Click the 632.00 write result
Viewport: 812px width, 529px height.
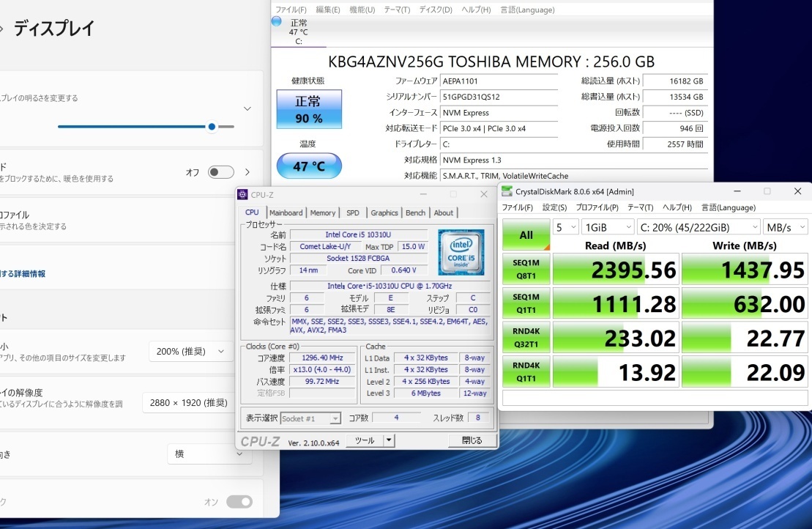(x=745, y=303)
